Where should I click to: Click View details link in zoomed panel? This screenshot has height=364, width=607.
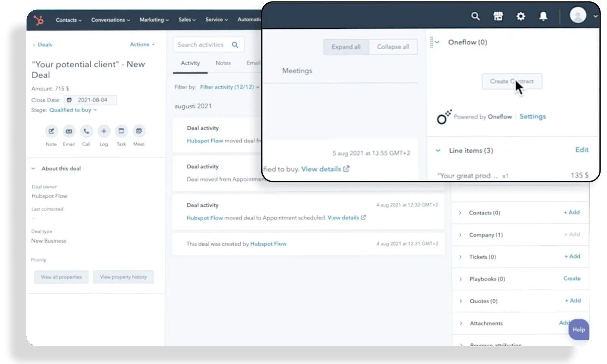pyautogui.click(x=325, y=169)
